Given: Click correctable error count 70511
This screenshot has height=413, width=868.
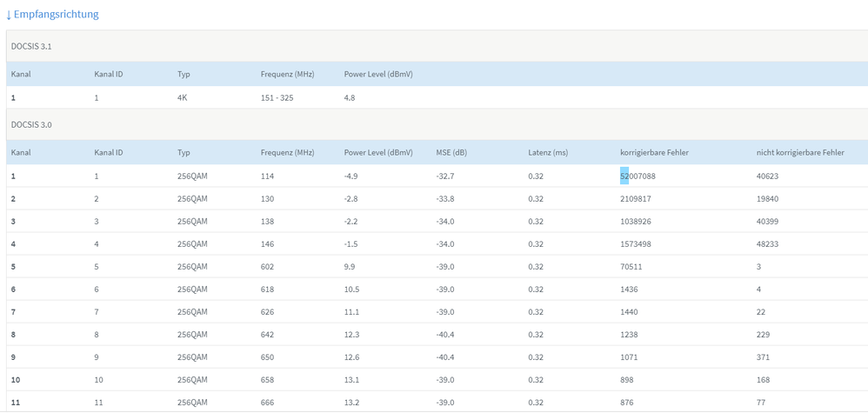Looking at the screenshot, I should pos(631,267).
